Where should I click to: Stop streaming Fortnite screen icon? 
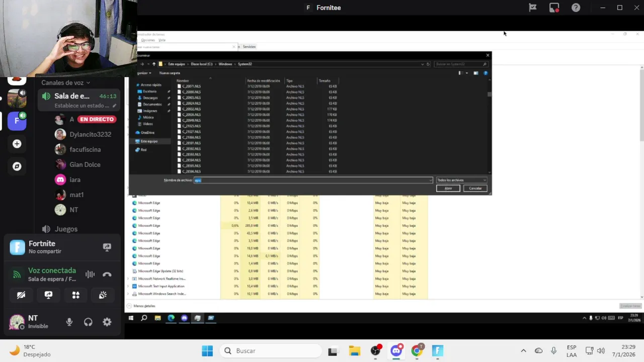(107, 247)
